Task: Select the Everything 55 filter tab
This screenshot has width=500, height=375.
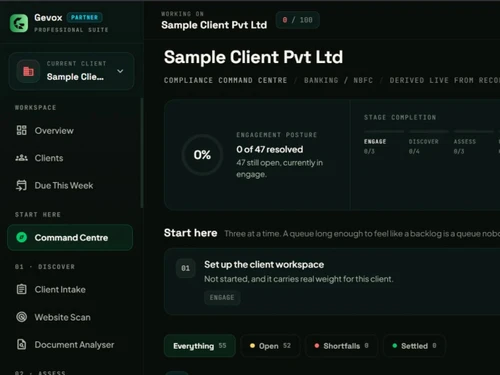Action: [200, 346]
